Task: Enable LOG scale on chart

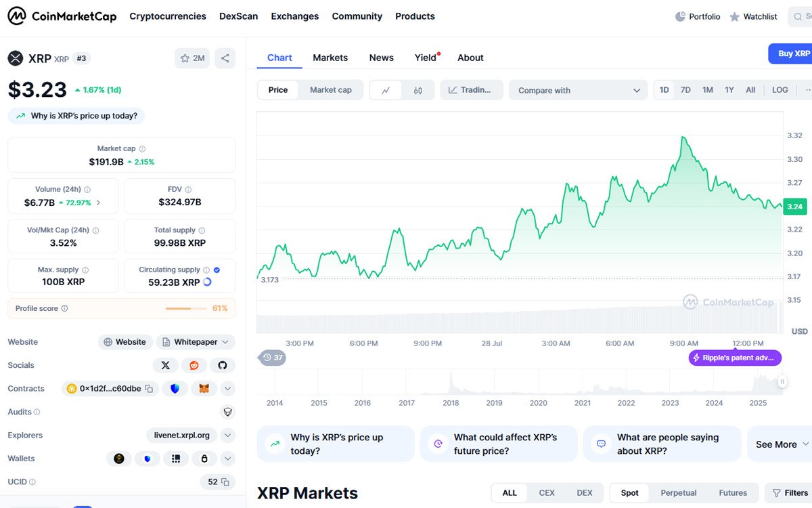Action: coord(780,90)
